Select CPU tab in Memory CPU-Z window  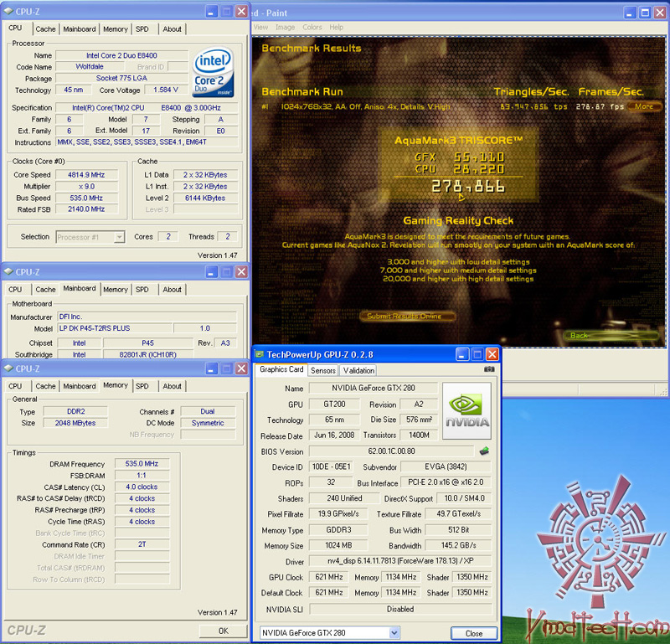click(15, 386)
